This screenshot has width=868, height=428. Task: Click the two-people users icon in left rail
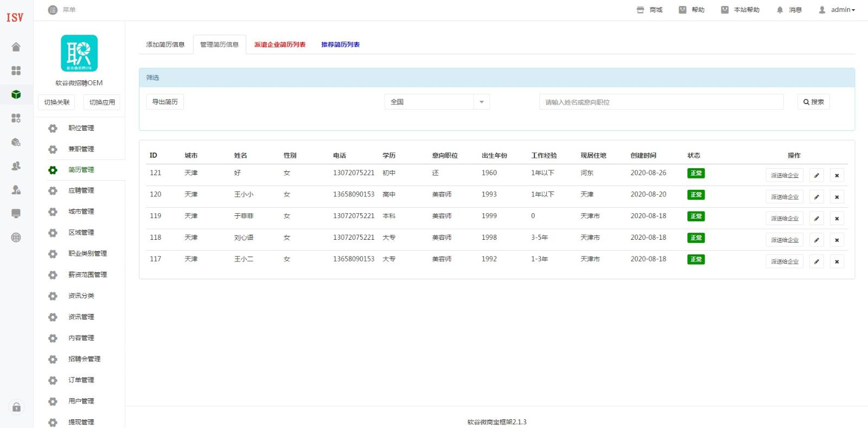click(x=16, y=166)
